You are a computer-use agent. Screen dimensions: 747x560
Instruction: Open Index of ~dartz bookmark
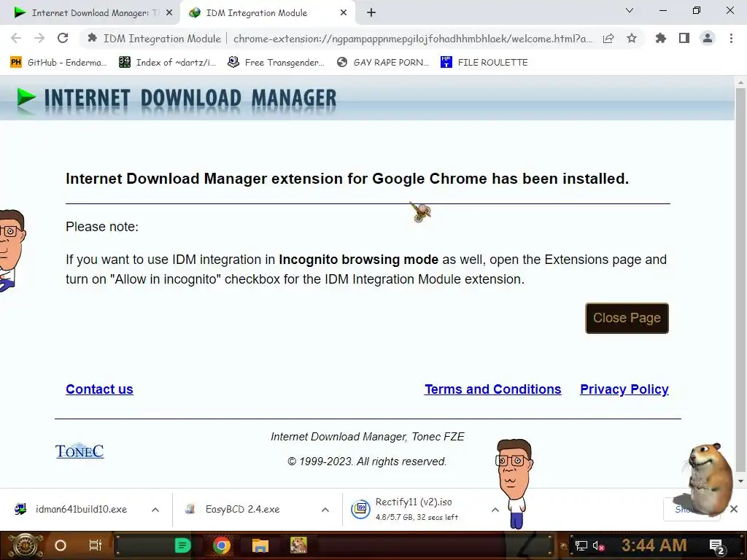(167, 63)
